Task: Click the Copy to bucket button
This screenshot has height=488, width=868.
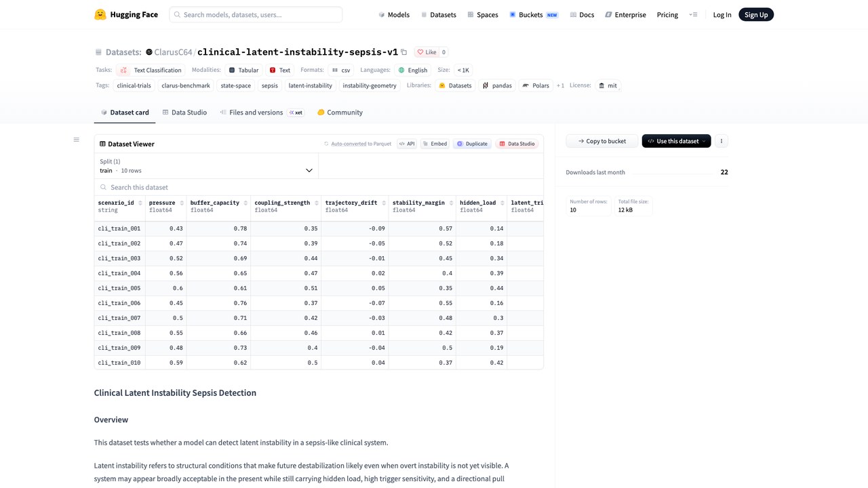Action: (x=601, y=141)
